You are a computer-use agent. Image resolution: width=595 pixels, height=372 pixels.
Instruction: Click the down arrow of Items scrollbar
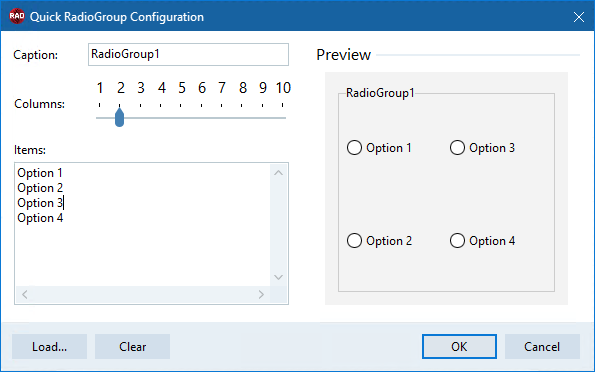pos(279,277)
